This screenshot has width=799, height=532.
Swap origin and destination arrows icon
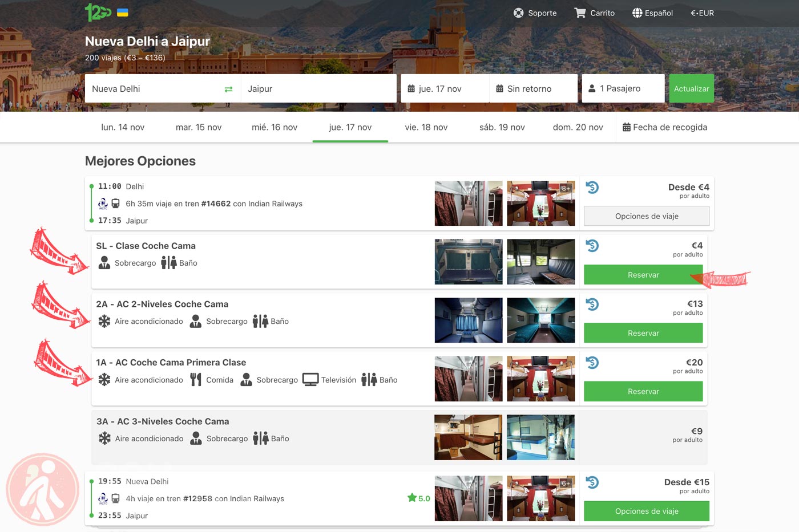pos(228,89)
